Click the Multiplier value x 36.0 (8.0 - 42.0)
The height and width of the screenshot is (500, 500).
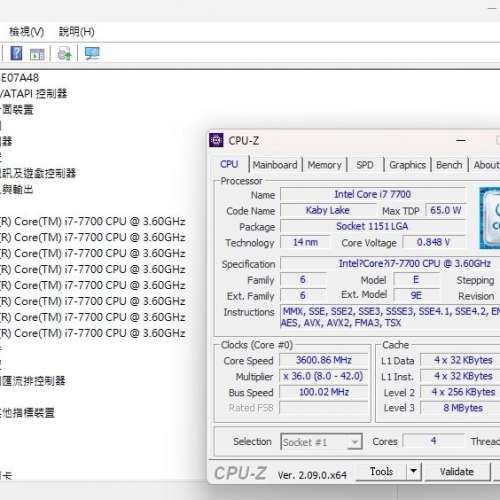click(324, 376)
